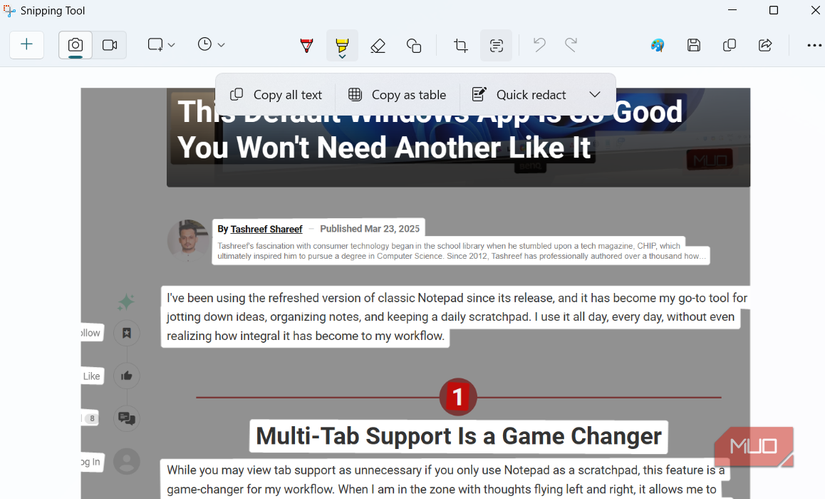Click the 'Like' label in the sidebar
The height and width of the screenshot is (499, 825).
pyautogui.click(x=92, y=376)
